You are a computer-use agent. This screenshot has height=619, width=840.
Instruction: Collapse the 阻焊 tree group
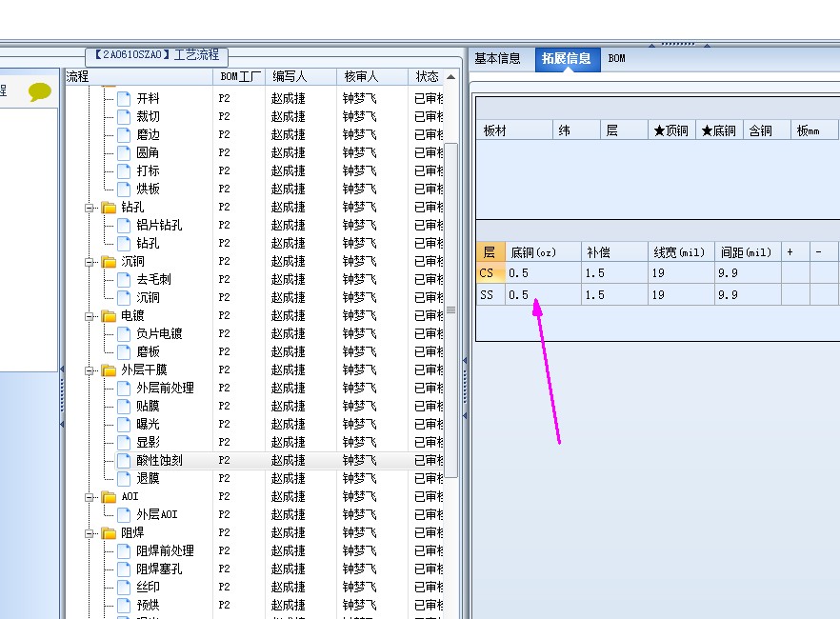click(89, 534)
